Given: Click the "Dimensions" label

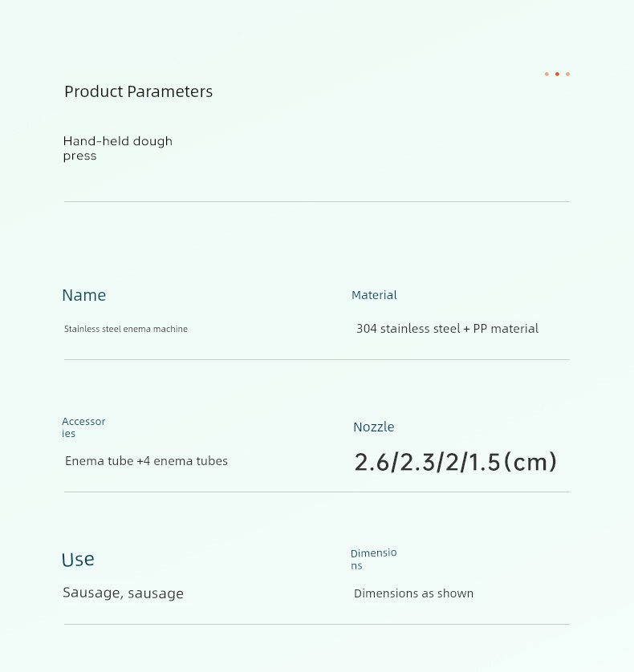Looking at the screenshot, I should 373,559.
